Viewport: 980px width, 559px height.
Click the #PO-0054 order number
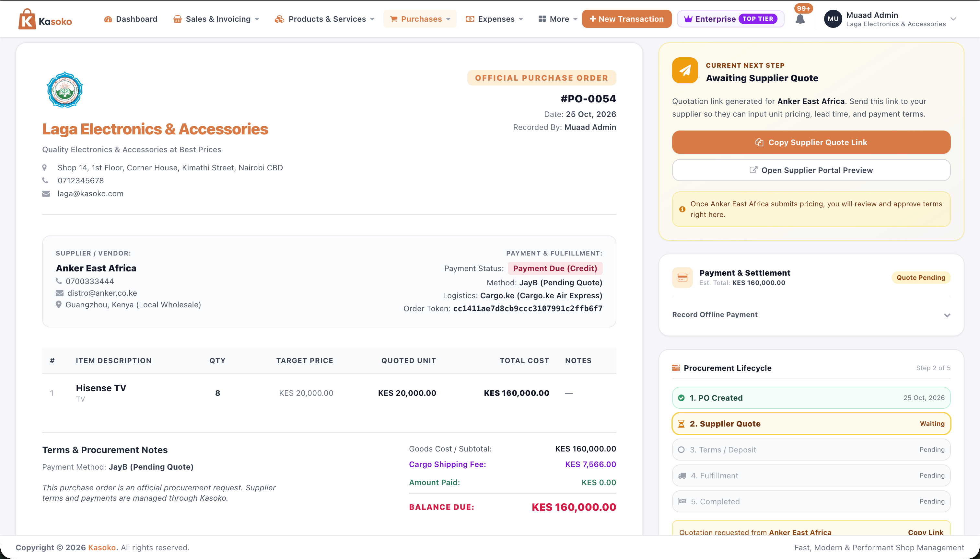(x=588, y=99)
